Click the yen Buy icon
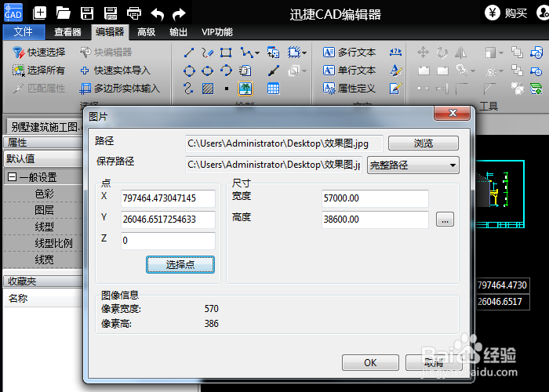This screenshot has width=549, height=392. tap(492, 13)
